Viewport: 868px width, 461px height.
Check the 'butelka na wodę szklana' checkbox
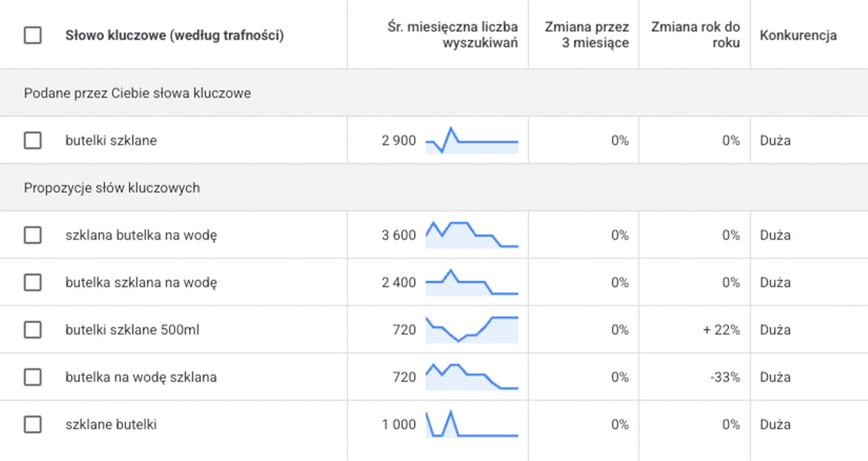(x=33, y=377)
